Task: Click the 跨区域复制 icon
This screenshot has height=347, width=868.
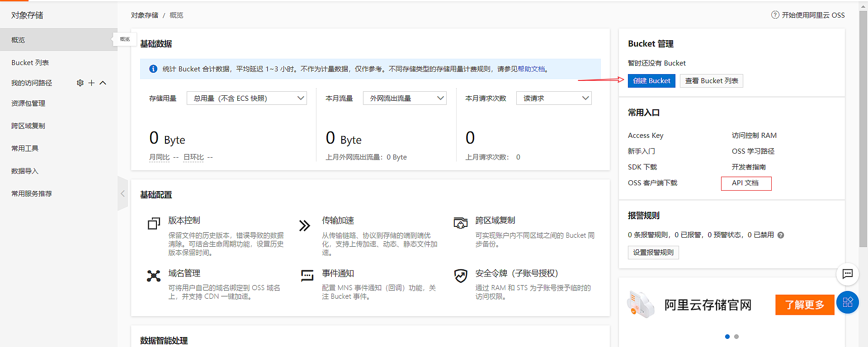Action: pos(460,223)
